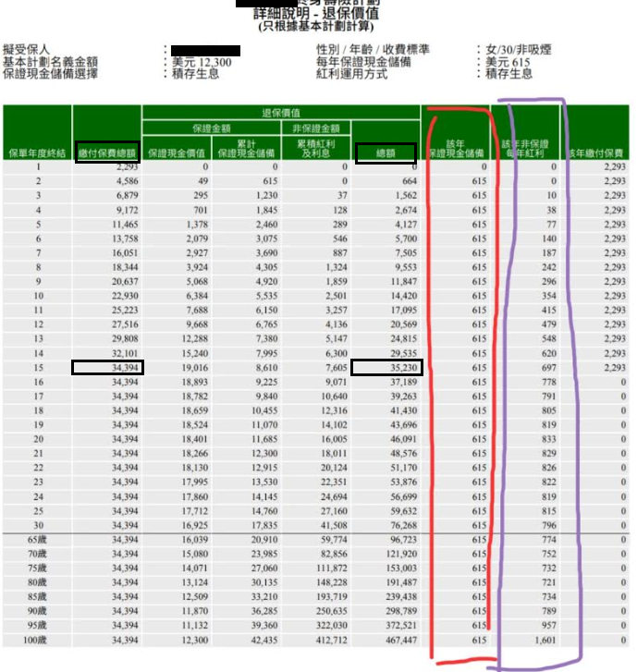Click the subtitle '(只根據基本計劃計算)'
This screenshot has height=672, width=637.
(x=316, y=27)
